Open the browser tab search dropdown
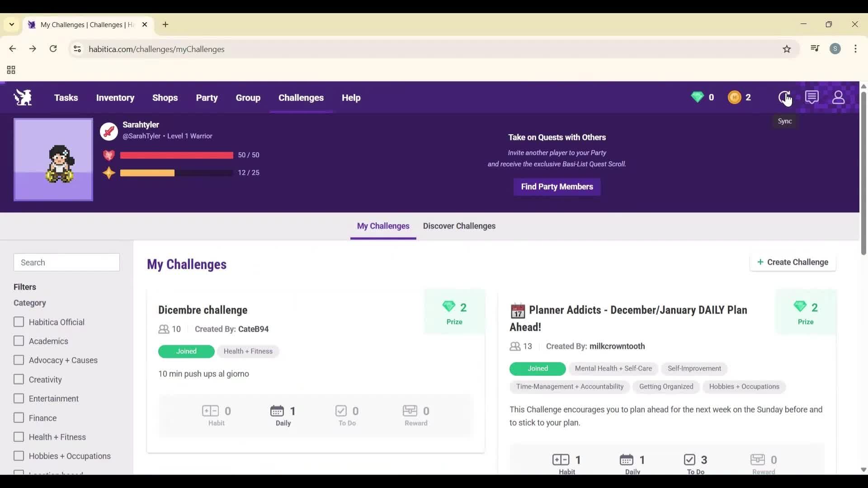Image resolution: width=868 pixels, height=488 pixels. 11,24
